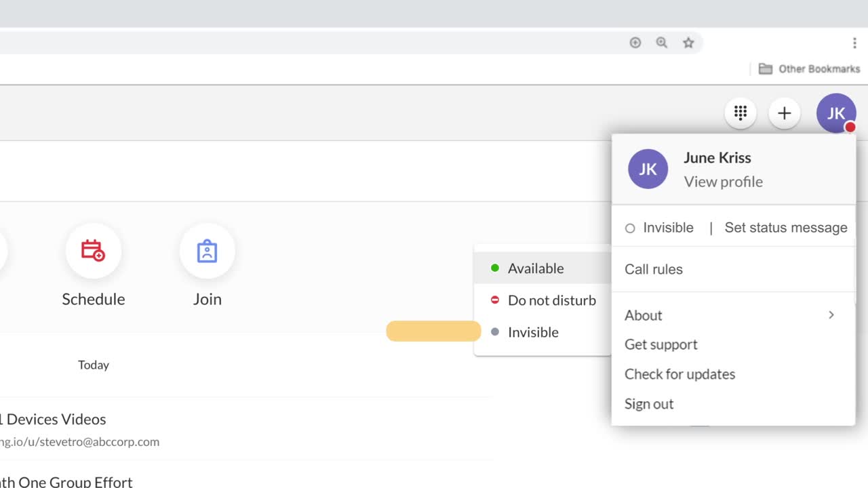Open the Other Bookmarks folder
868x488 pixels.
[x=809, y=68]
